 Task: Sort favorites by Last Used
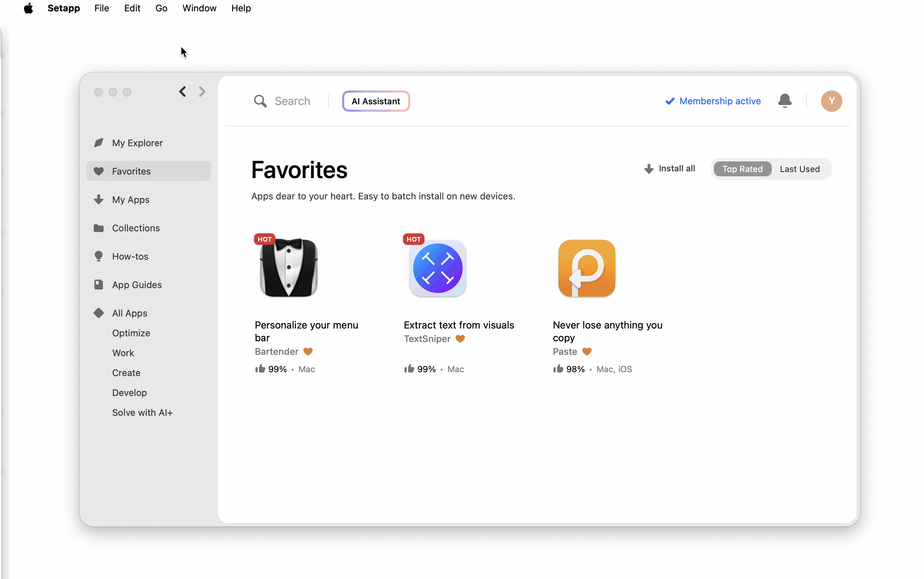pyautogui.click(x=799, y=169)
